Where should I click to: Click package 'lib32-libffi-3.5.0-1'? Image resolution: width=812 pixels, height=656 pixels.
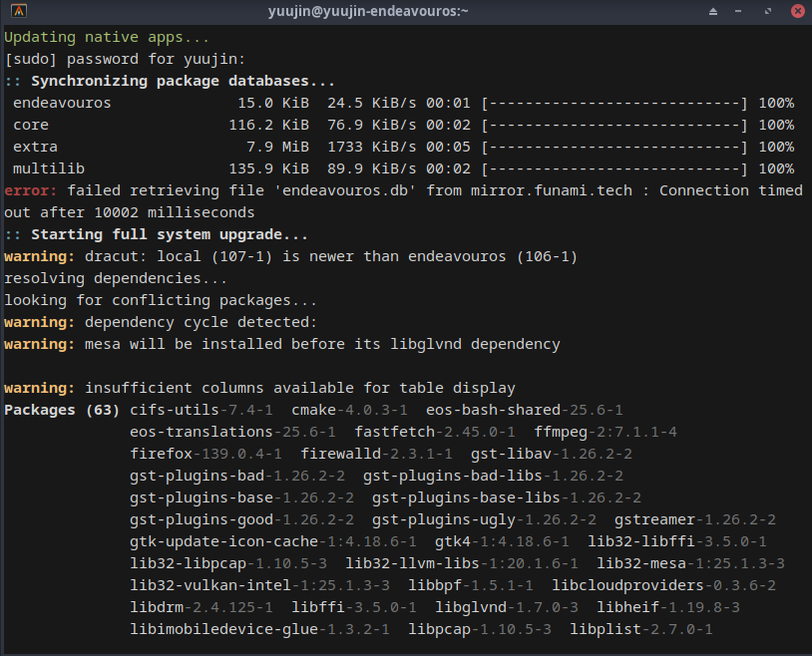point(677,541)
